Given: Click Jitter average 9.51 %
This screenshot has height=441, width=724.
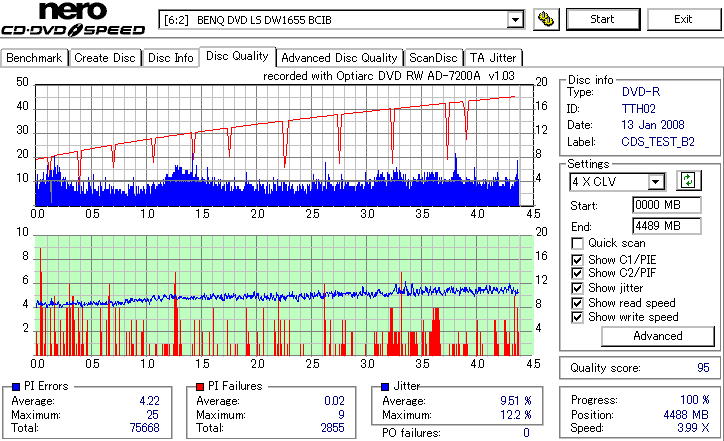Looking at the screenshot, I should coord(516,401).
